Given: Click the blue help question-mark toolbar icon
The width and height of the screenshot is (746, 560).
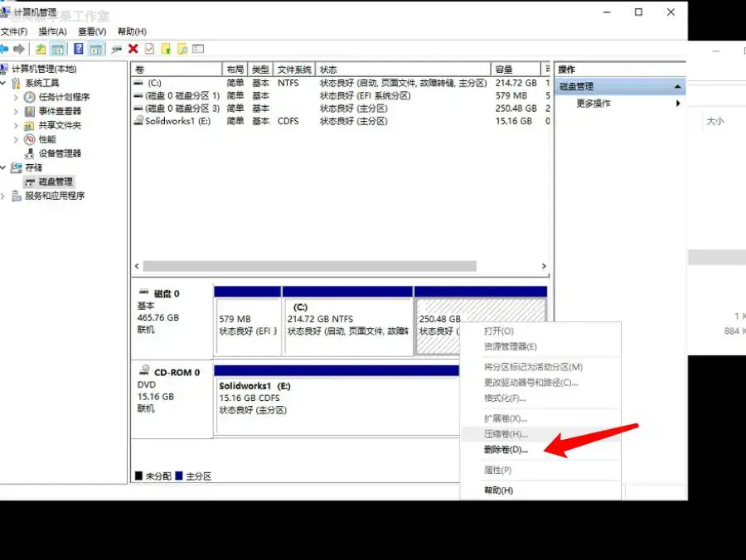Looking at the screenshot, I should [79, 49].
